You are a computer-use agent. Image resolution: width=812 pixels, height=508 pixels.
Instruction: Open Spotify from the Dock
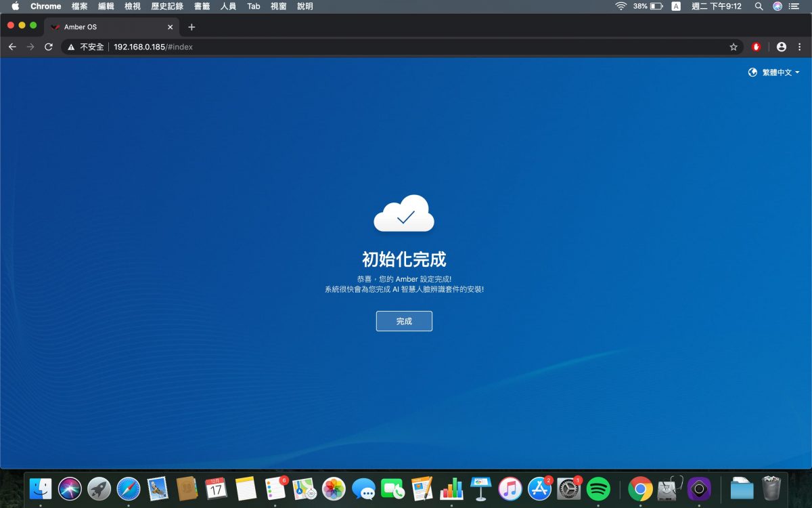[x=598, y=488]
